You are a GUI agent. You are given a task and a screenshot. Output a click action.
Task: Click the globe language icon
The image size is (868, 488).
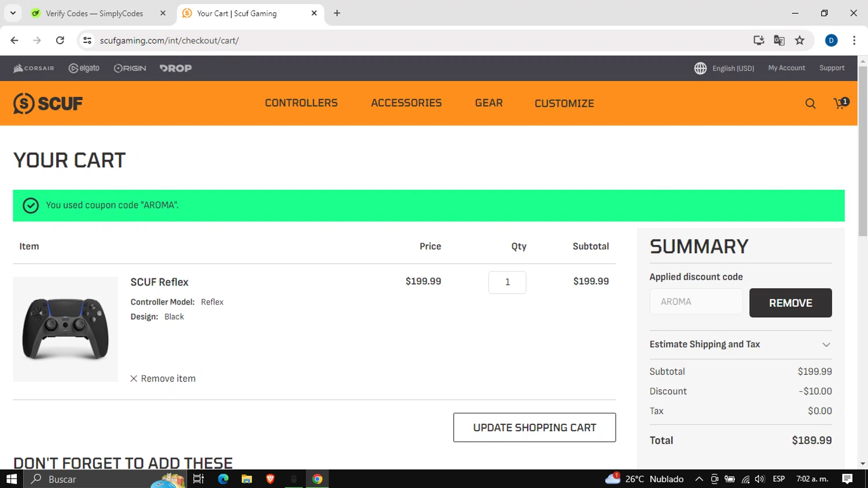coord(700,68)
